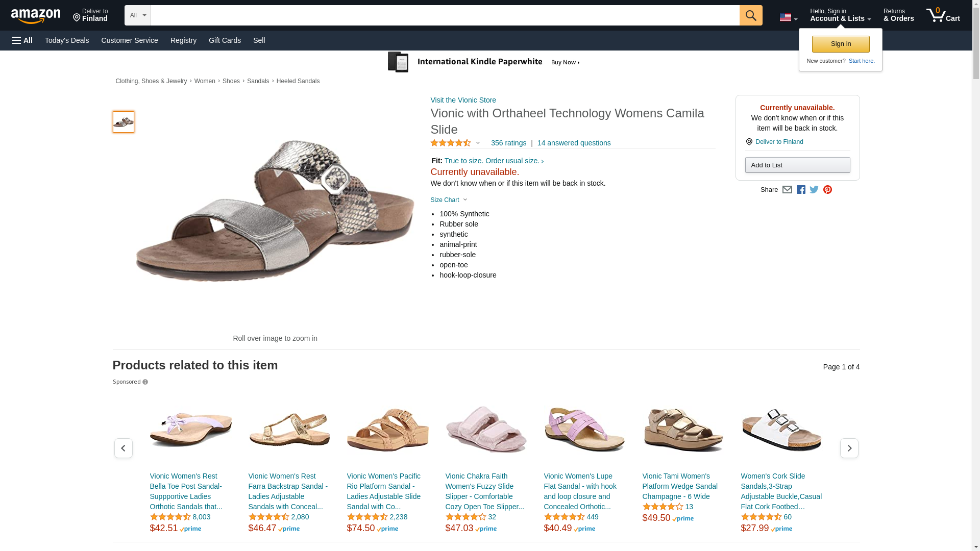Show previous page of related products
Viewport: 980px width, 551px height.
[x=124, y=448]
